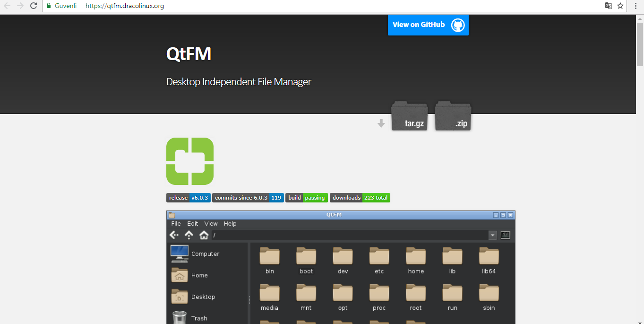The width and height of the screenshot is (644, 324).
Task: Download the tar.gz folder icon
Action: pos(410,116)
